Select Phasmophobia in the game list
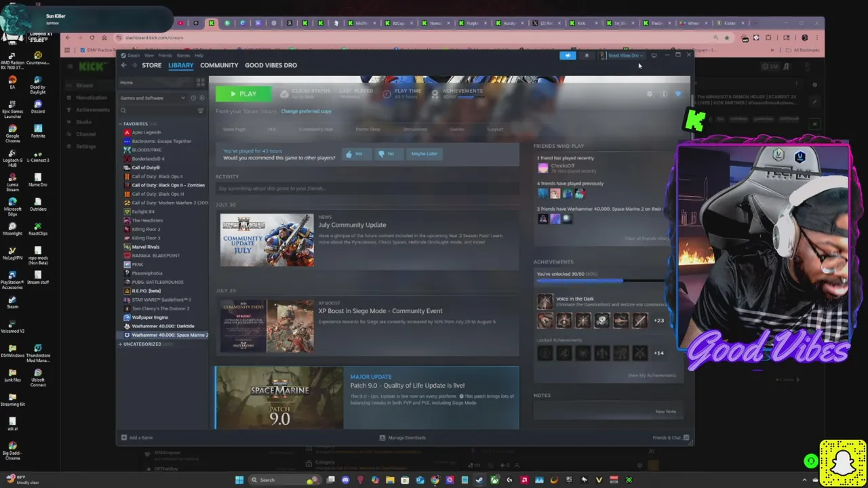The image size is (868, 488). click(146, 273)
